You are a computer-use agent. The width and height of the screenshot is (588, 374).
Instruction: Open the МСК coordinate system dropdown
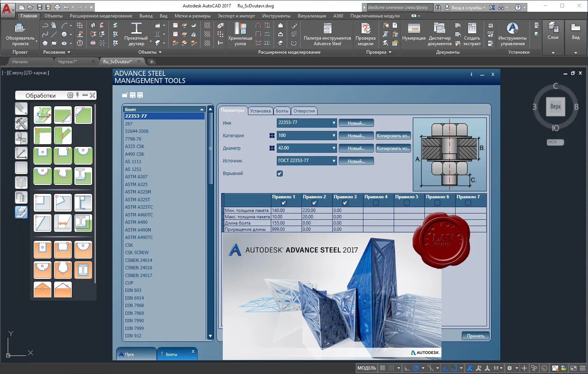click(x=555, y=142)
